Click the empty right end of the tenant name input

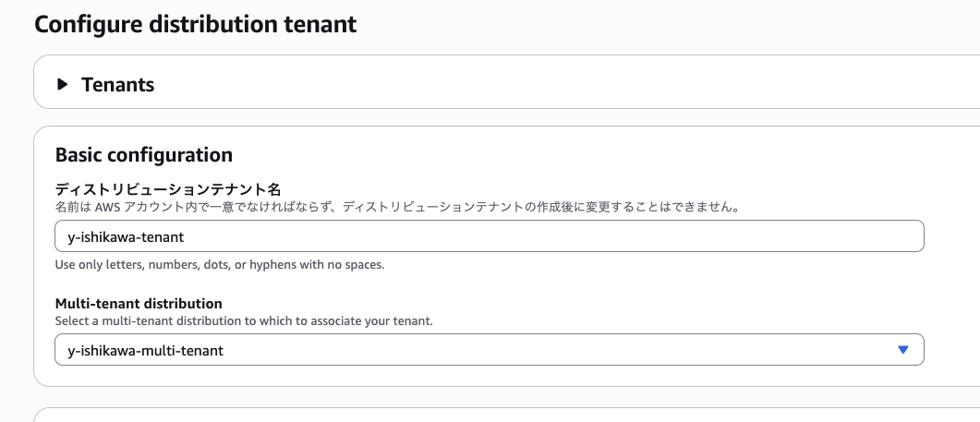point(831,236)
